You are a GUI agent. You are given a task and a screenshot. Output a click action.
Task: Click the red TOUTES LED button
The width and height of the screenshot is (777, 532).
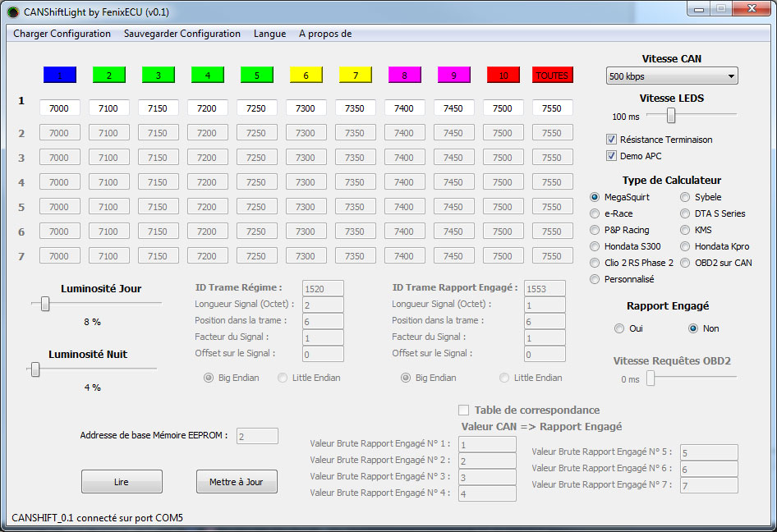point(552,75)
